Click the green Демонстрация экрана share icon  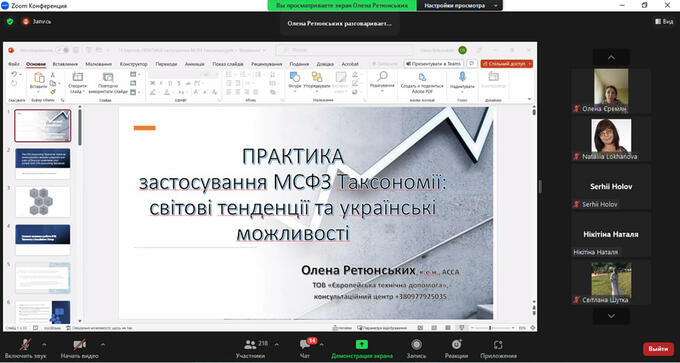click(x=362, y=344)
